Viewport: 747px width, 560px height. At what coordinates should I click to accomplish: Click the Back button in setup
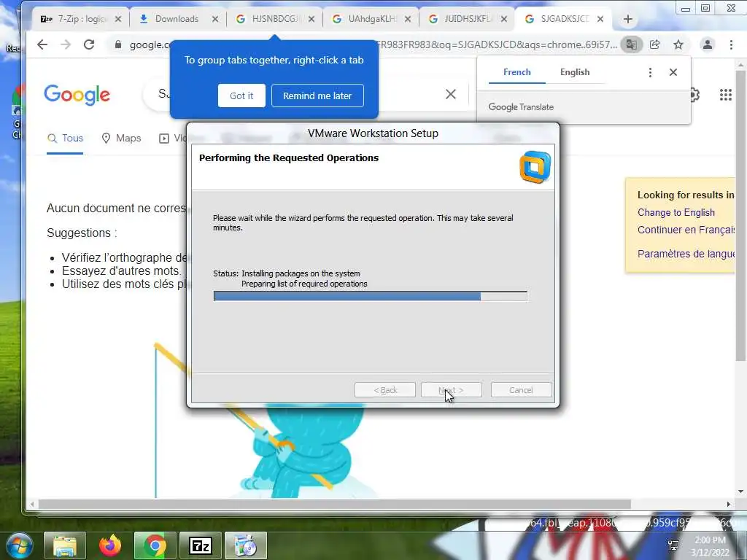click(385, 390)
